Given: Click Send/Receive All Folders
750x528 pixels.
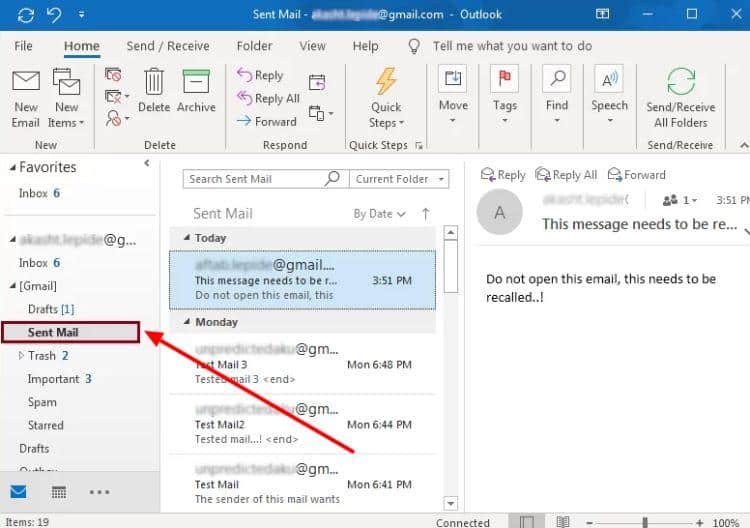Looking at the screenshot, I should pyautogui.click(x=681, y=99).
